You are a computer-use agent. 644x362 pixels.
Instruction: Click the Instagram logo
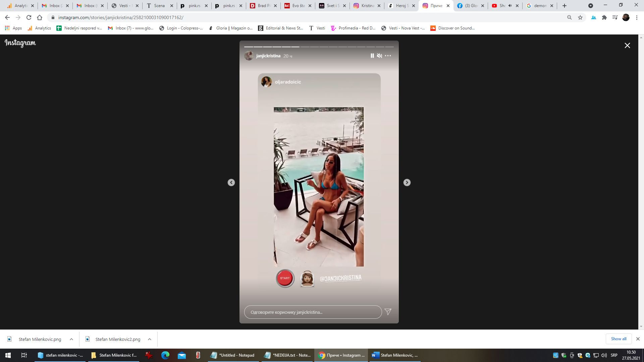click(20, 43)
